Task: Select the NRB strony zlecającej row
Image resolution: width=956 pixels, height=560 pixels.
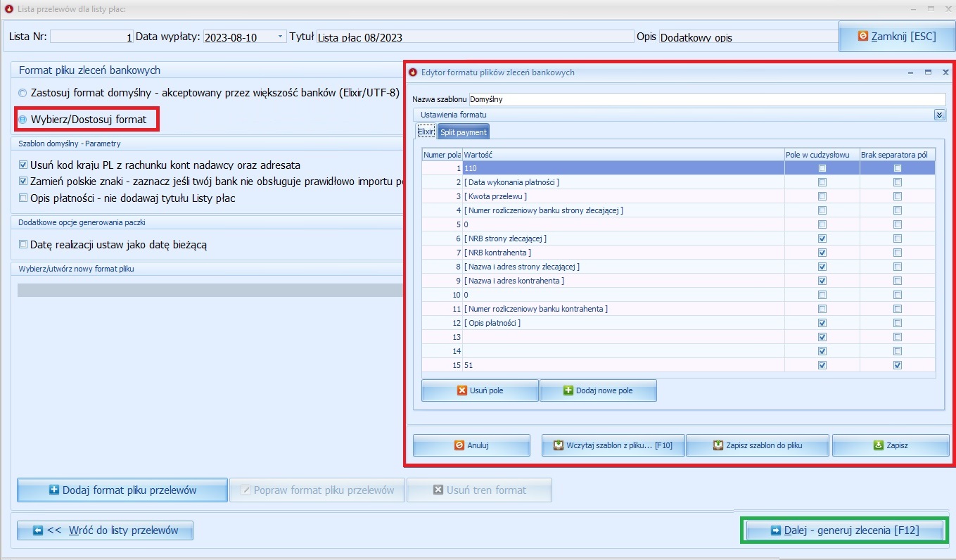Action: coord(678,238)
